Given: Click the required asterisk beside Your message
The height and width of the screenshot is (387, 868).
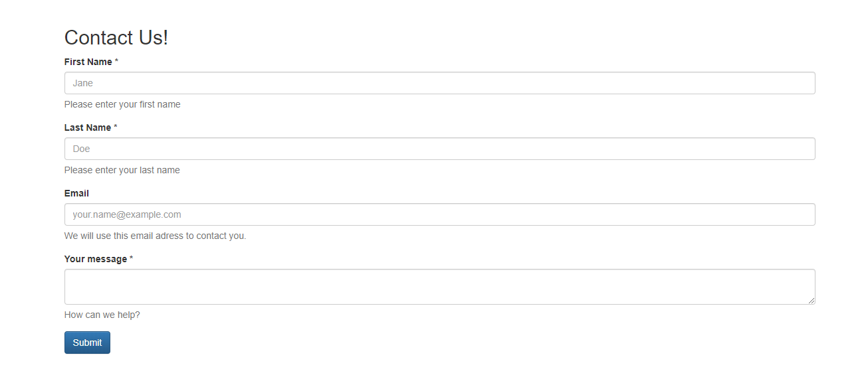Looking at the screenshot, I should point(132,259).
